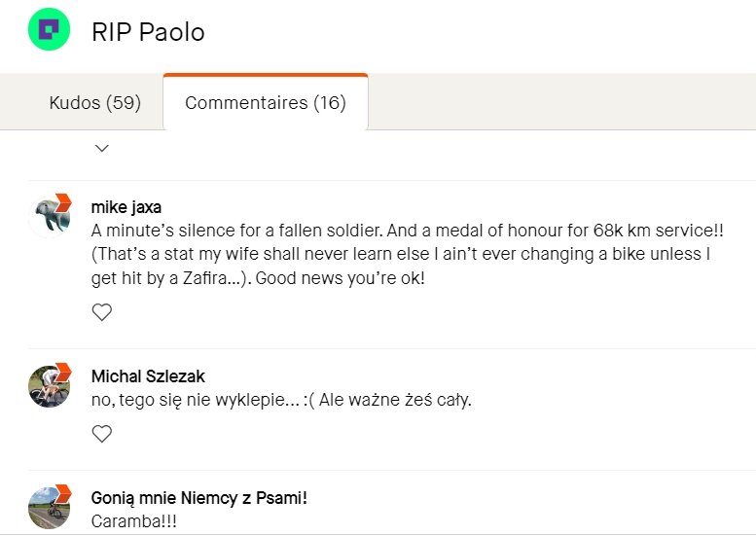Image resolution: width=756 pixels, height=536 pixels.
Task: Switch to the Kudos (59) tab
Action: pos(94,102)
